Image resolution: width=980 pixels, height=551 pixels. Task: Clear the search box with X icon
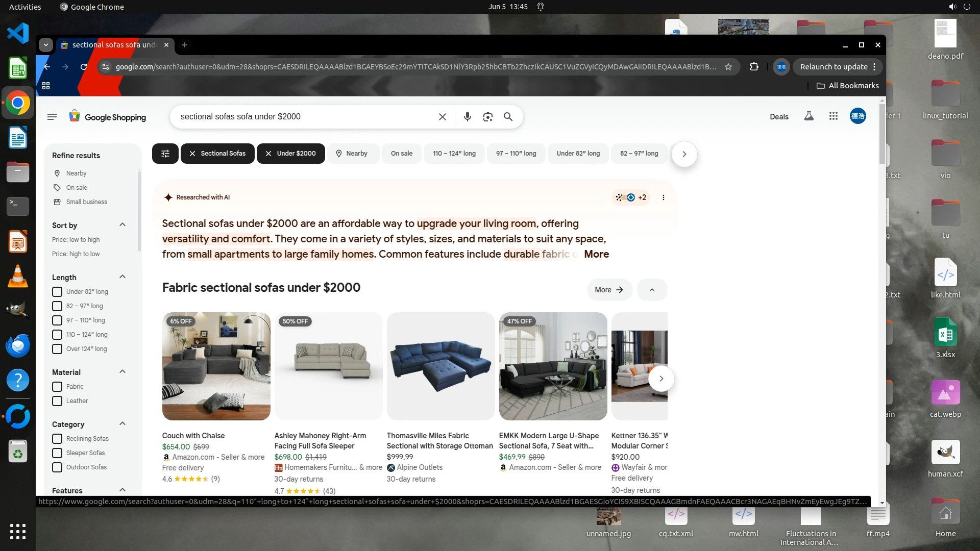(x=443, y=117)
